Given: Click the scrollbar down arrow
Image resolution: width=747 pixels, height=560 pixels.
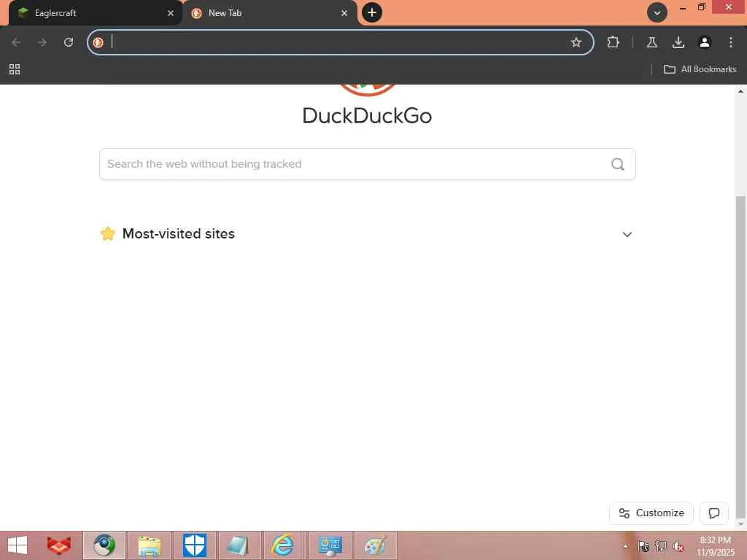Looking at the screenshot, I should pos(740,524).
